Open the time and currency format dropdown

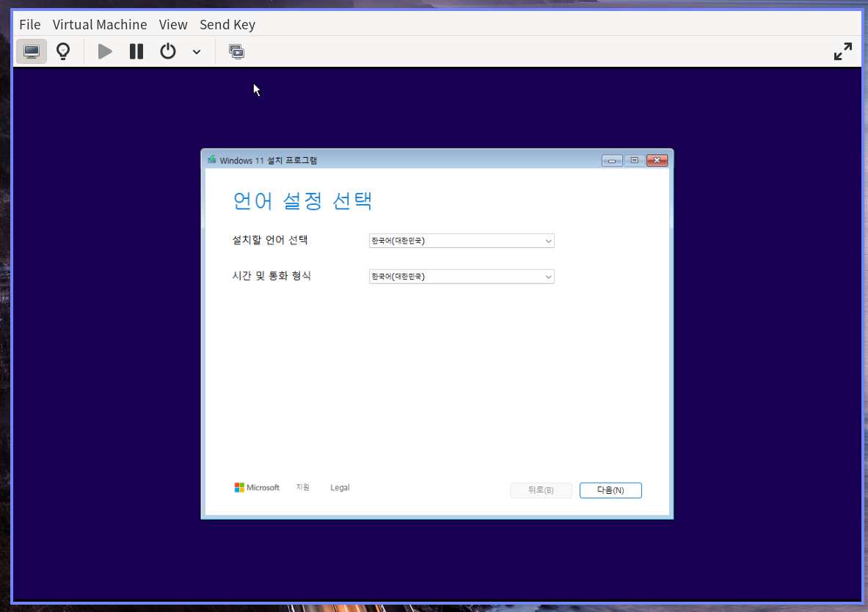[x=461, y=276]
